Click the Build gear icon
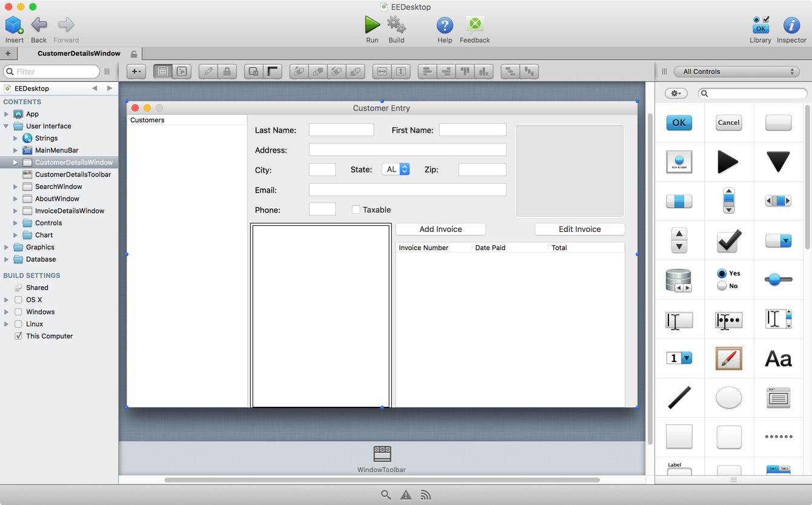Image resolution: width=812 pixels, height=505 pixels. pos(396,25)
